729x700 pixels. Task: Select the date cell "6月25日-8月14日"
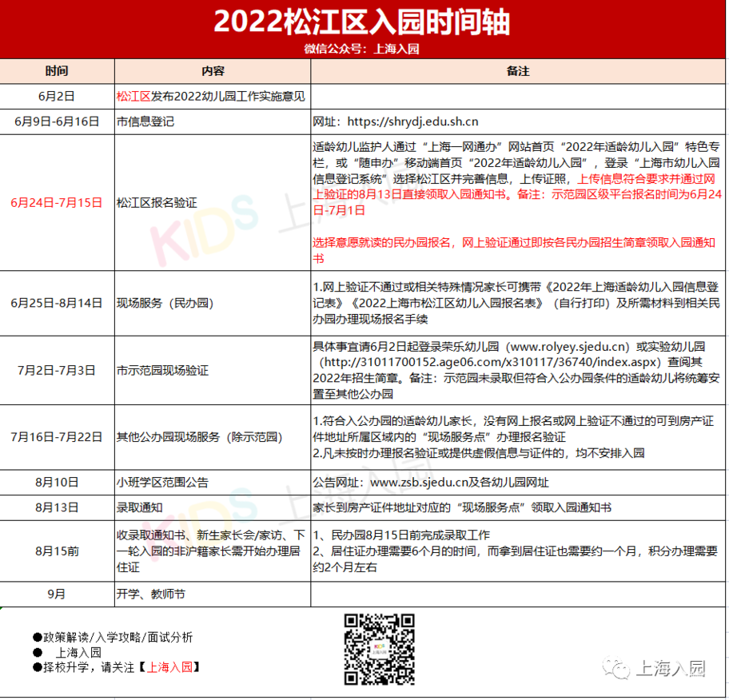[x=57, y=303]
